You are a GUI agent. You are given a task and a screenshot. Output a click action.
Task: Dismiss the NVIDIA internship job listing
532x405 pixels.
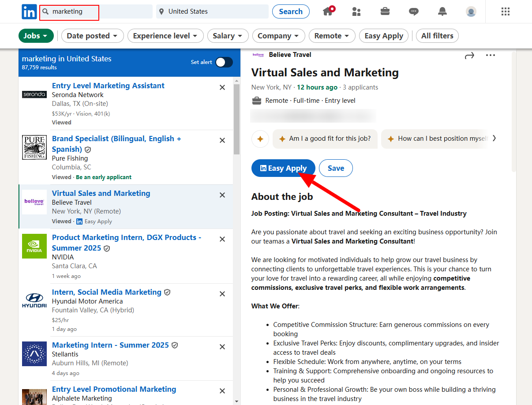coord(222,239)
